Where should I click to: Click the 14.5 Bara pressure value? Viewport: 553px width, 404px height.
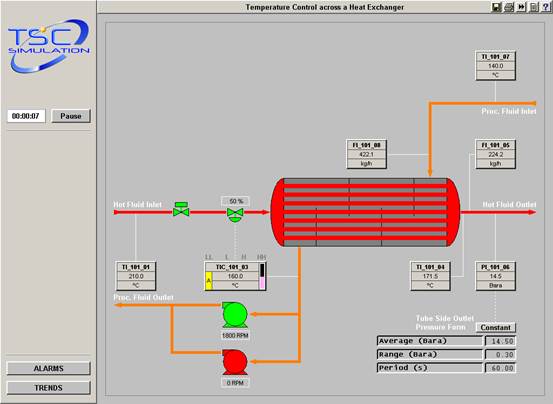click(x=496, y=276)
